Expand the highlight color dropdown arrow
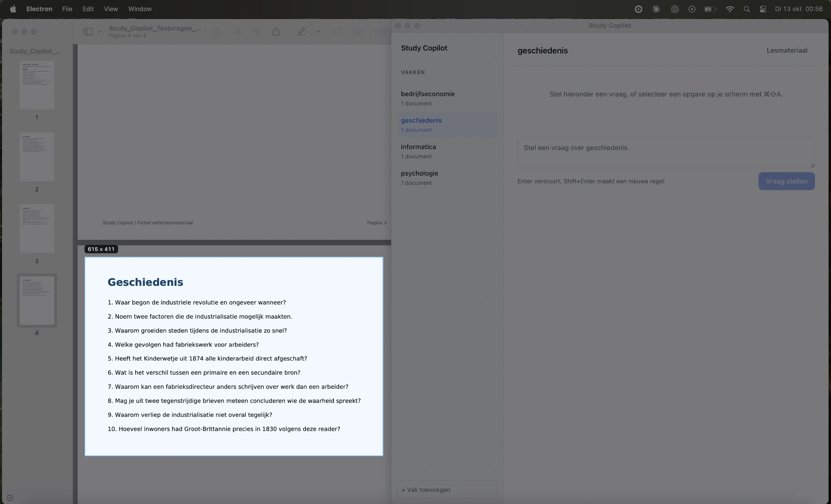The image size is (831, 504). click(319, 32)
